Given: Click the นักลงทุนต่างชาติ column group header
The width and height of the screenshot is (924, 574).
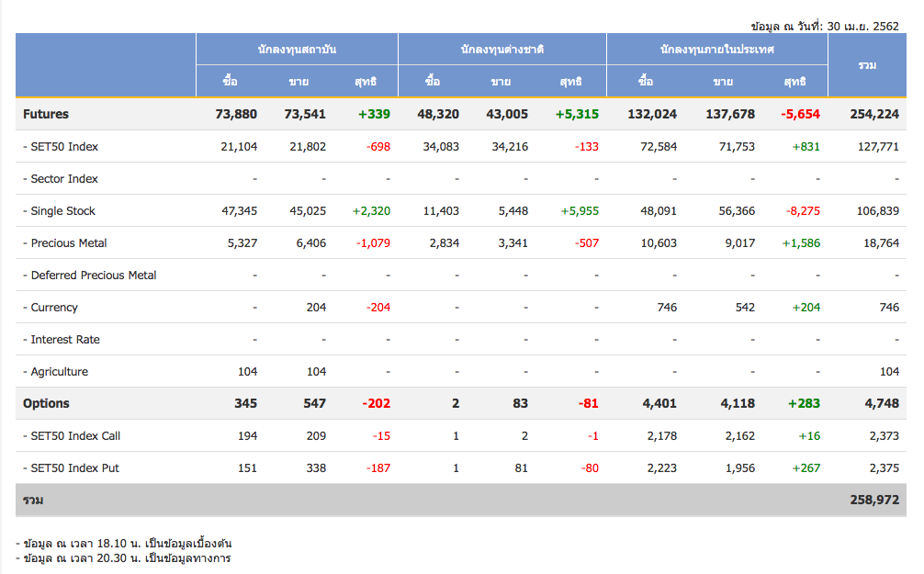Looking at the screenshot, I should pos(502,50).
